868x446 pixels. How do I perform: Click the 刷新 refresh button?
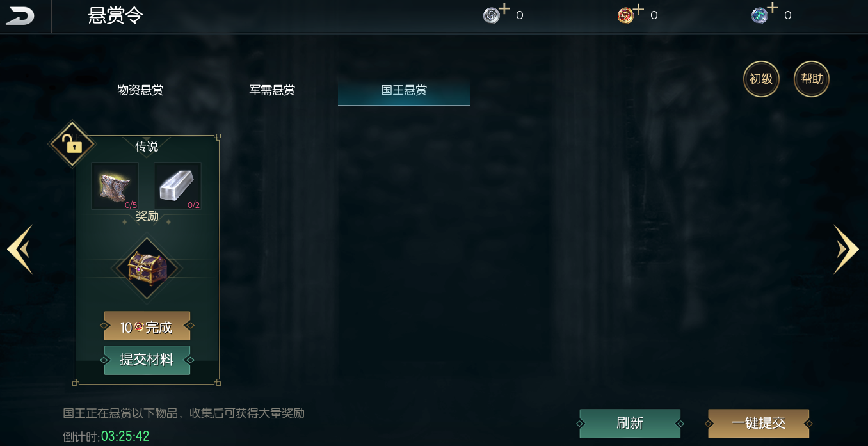630,424
